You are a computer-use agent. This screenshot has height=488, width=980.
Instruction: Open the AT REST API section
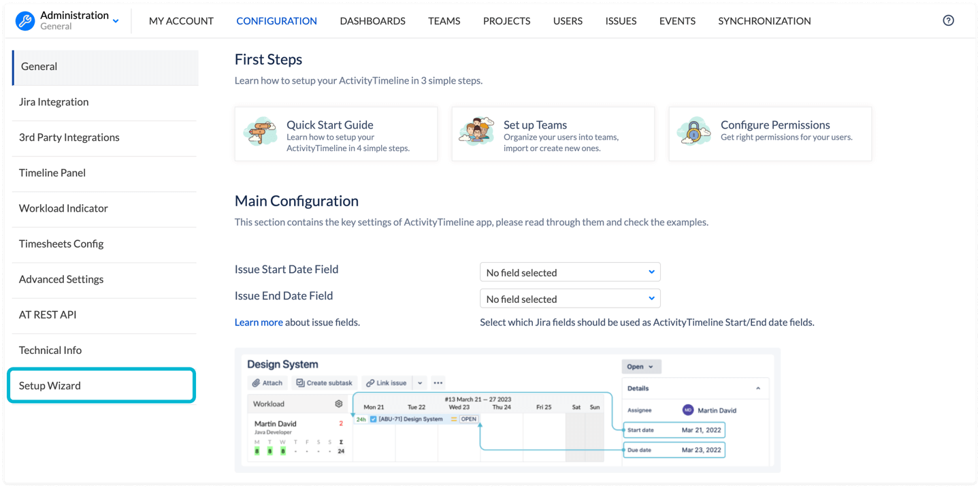48,314
